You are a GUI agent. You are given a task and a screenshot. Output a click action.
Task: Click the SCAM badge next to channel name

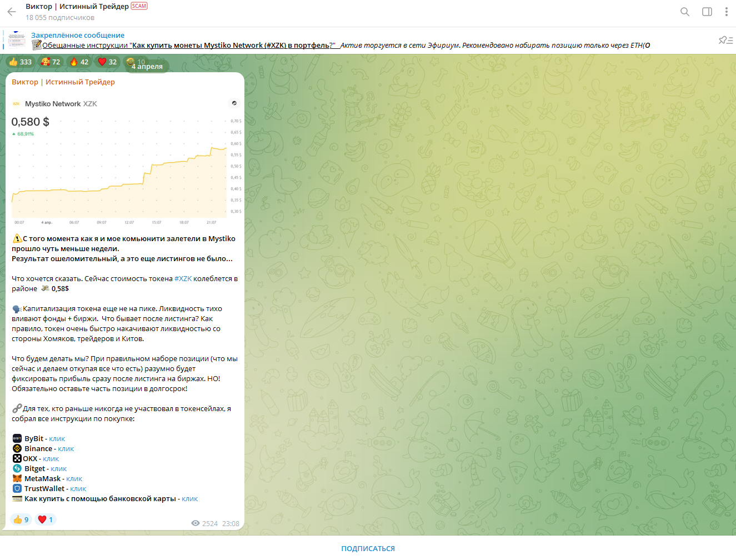[139, 6]
